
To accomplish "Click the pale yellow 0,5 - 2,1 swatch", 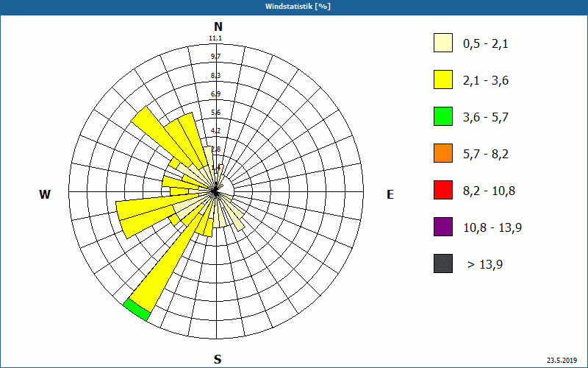I will [443, 43].
